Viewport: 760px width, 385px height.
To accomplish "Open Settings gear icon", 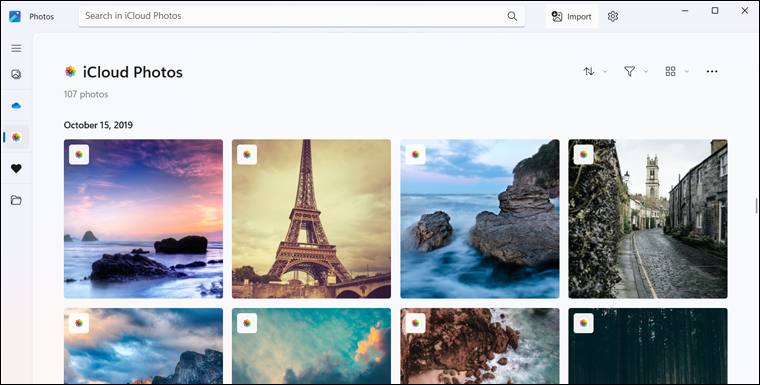I will [613, 16].
